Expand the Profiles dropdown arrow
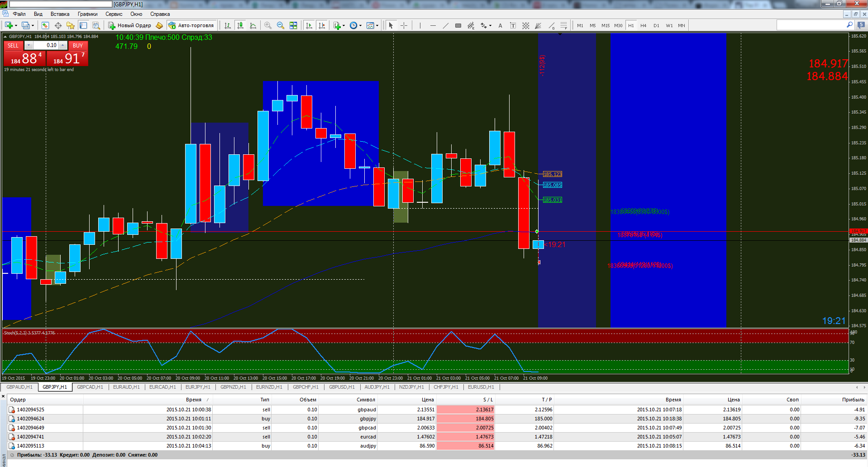868x467 pixels. pos(33,25)
